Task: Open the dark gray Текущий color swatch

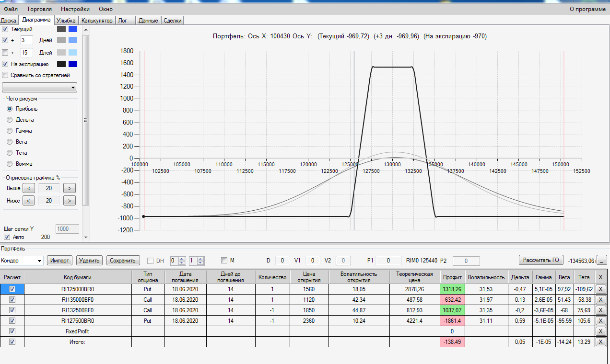Action: coord(61,29)
